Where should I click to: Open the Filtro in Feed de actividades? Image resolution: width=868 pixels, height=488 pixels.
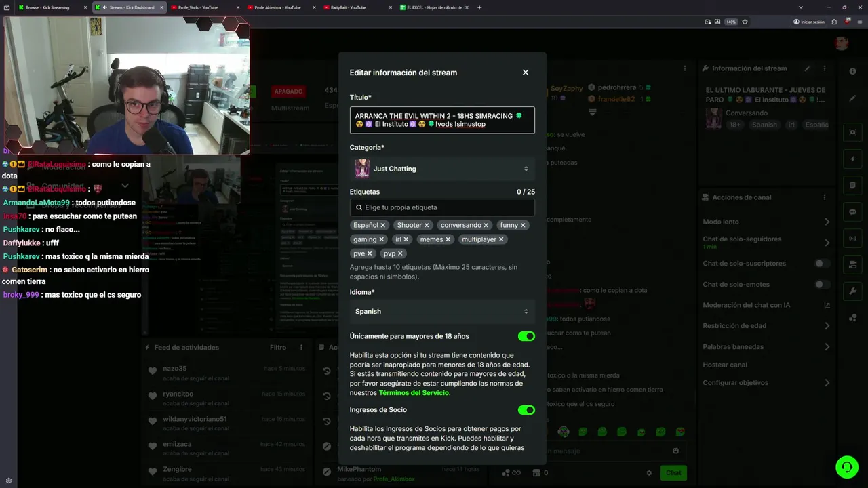pos(278,347)
